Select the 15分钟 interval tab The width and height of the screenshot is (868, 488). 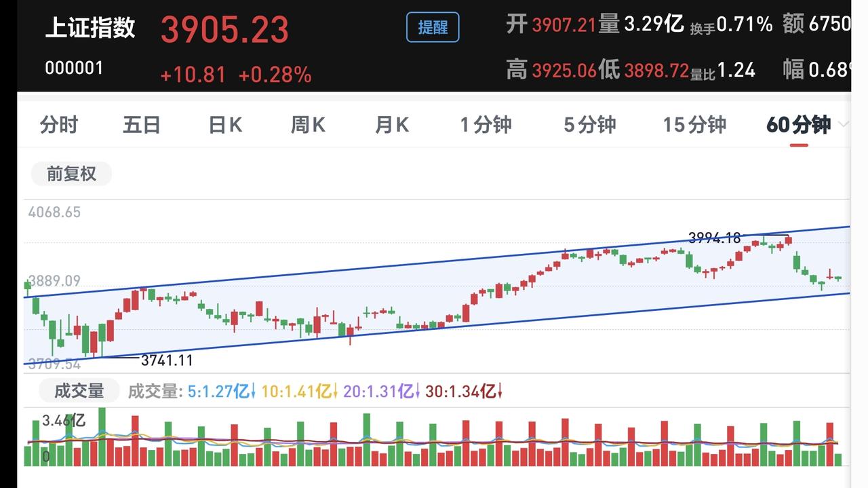pyautogui.click(x=694, y=125)
